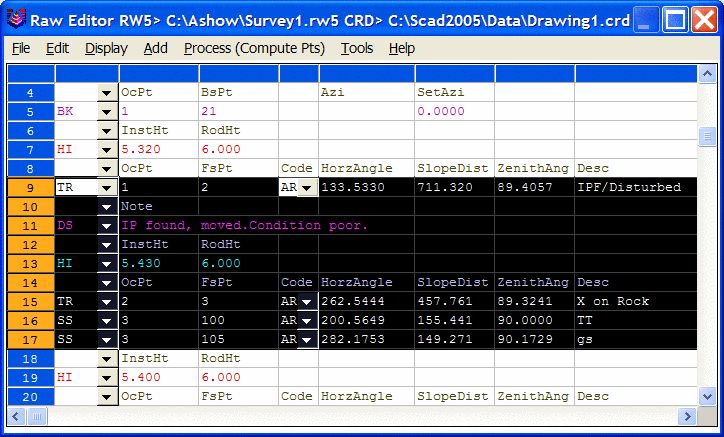Screen dimensions: 724x437
Task: Click the 262.5444 horizontal angle cell
Action: click(367, 302)
